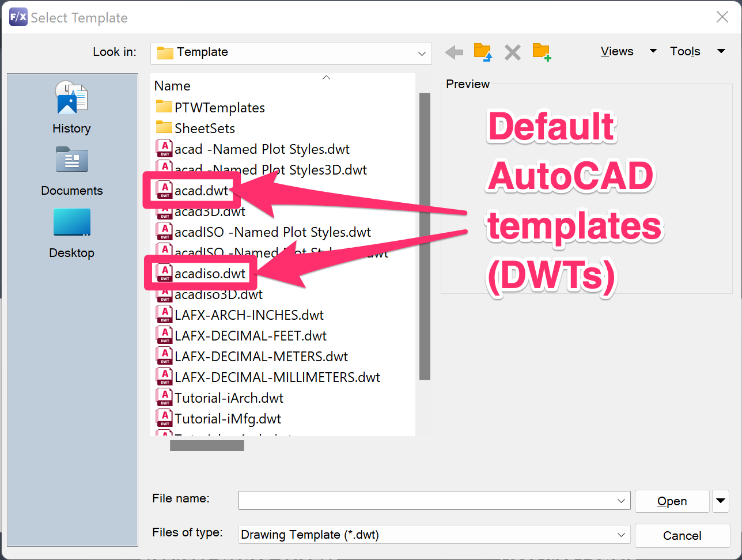Image resolution: width=742 pixels, height=560 pixels.
Task: Open the Documents sidebar shortcut
Action: pyautogui.click(x=71, y=160)
